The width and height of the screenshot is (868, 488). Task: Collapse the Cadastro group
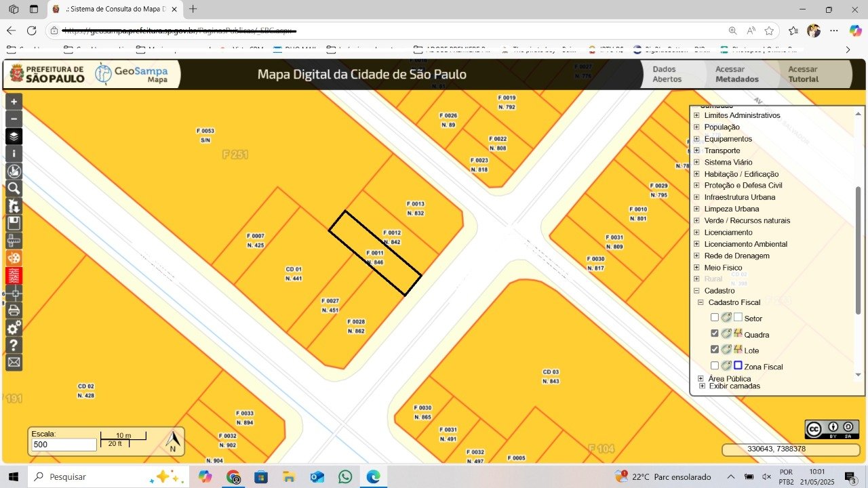click(696, 291)
